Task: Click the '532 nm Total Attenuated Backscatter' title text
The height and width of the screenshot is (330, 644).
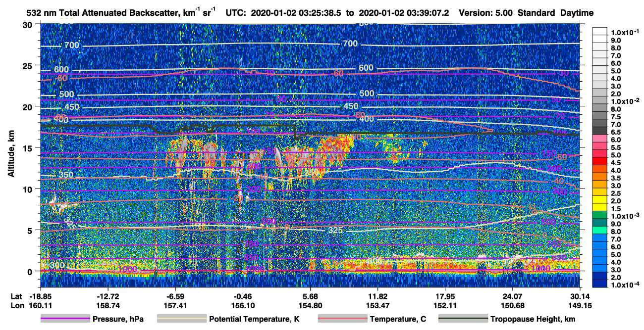Action: tap(103, 13)
